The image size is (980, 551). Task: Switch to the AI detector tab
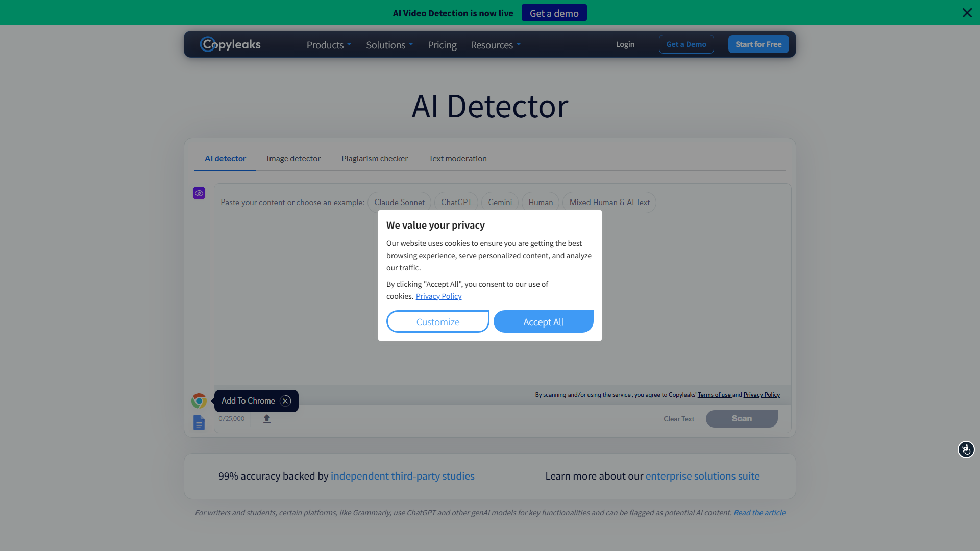tap(225, 159)
